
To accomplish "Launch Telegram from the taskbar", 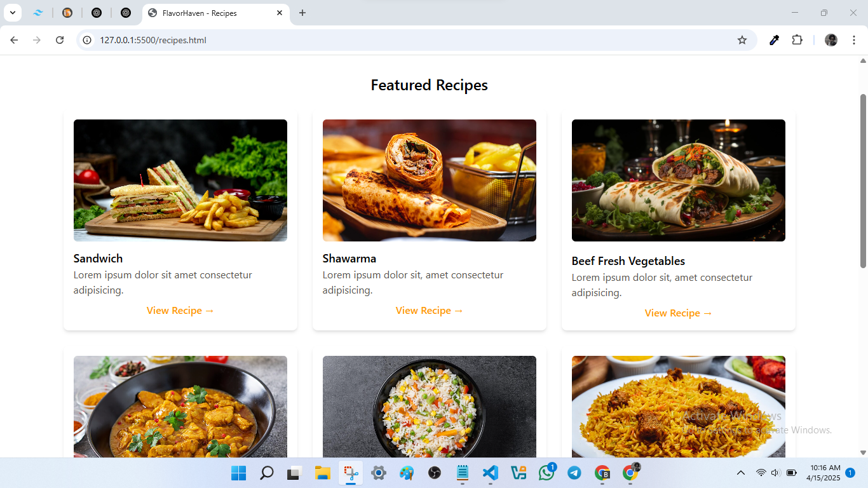I will (574, 473).
